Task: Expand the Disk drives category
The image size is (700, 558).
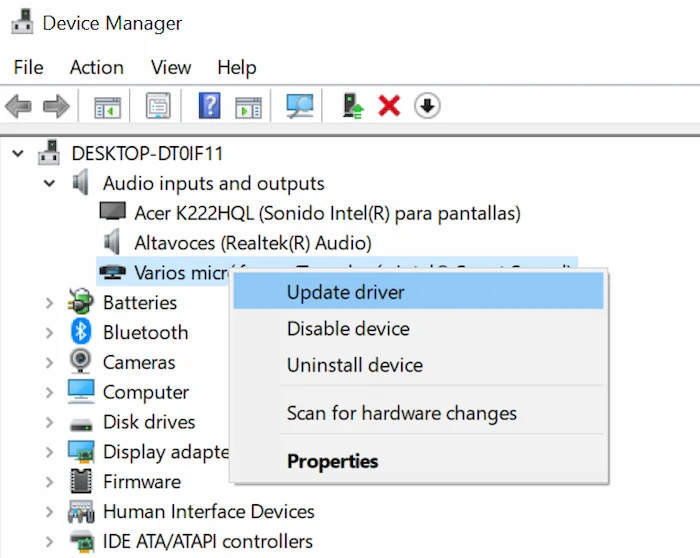Action: (50, 422)
